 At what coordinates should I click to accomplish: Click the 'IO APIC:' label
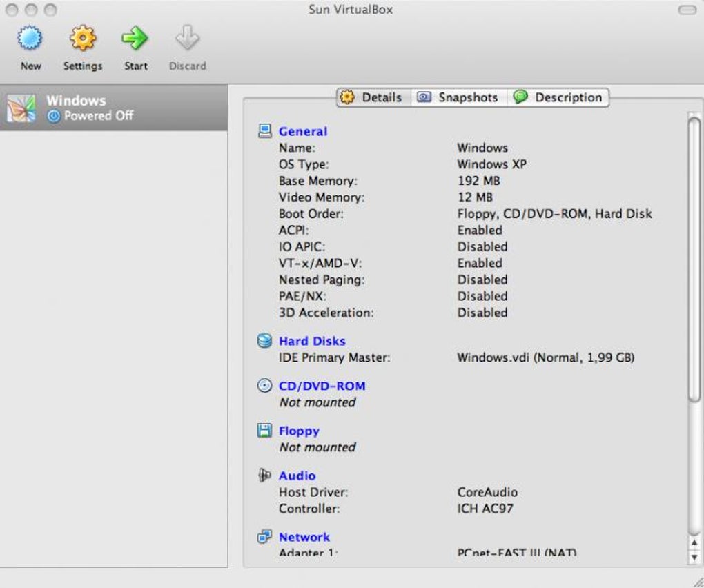point(301,247)
